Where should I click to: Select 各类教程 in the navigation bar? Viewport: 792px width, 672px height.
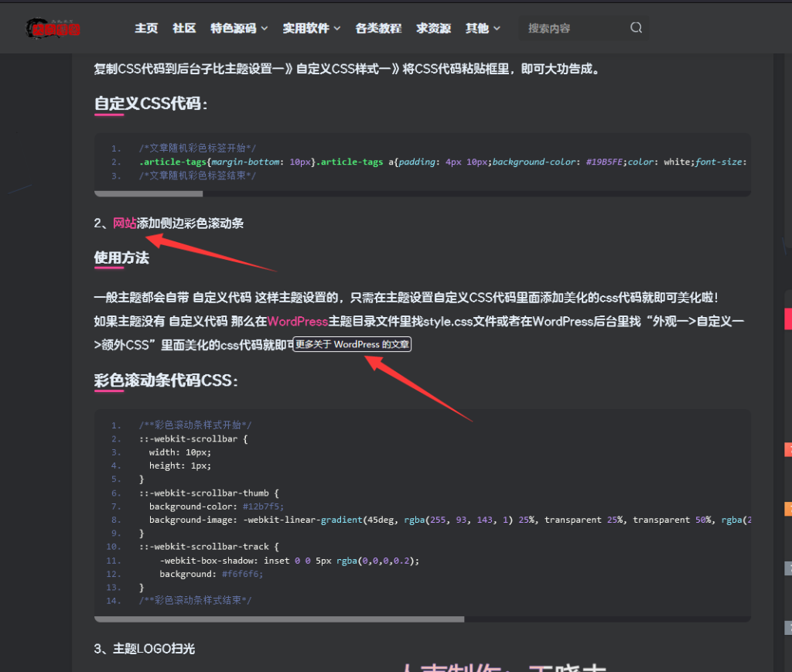tap(378, 28)
